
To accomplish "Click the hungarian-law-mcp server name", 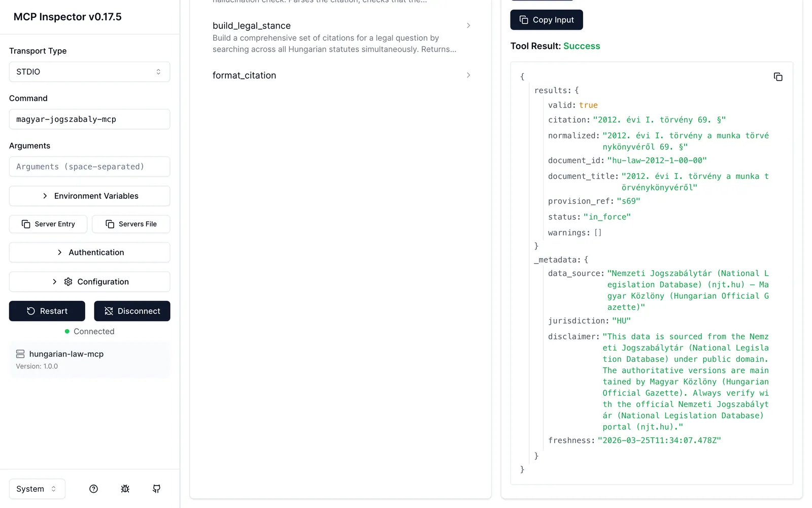I will (66, 354).
